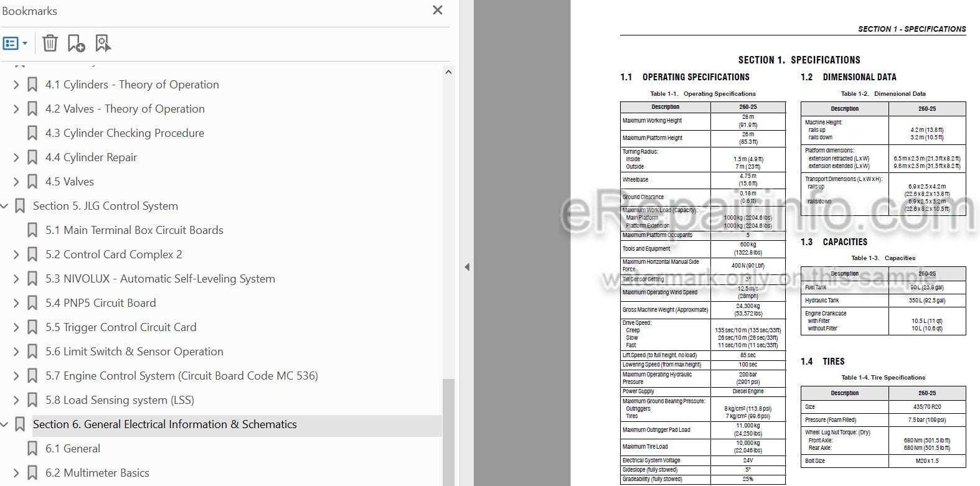980x486 pixels.
Task: Click bookmark icon beside 4.3 Cylinder Checking Procedure
Action: coord(32,133)
